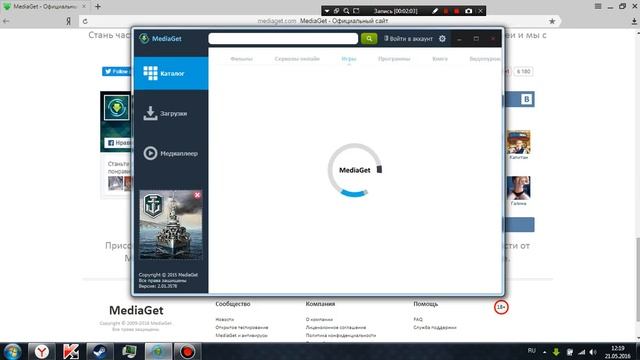The width and height of the screenshot is (640, 360).
Task: Take a snapshot with recorder camera icon
Action: pyautogui.click(x=469, y=11)
